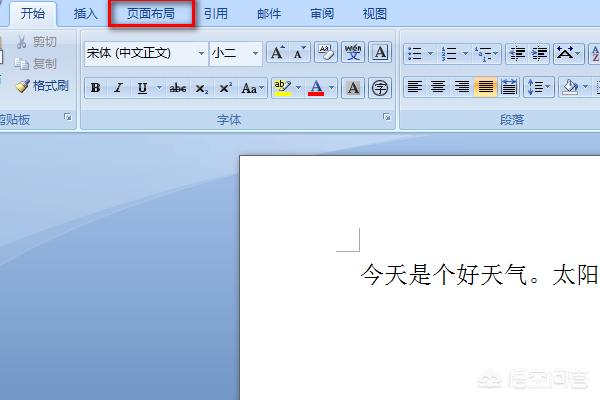Align text left

415,87
